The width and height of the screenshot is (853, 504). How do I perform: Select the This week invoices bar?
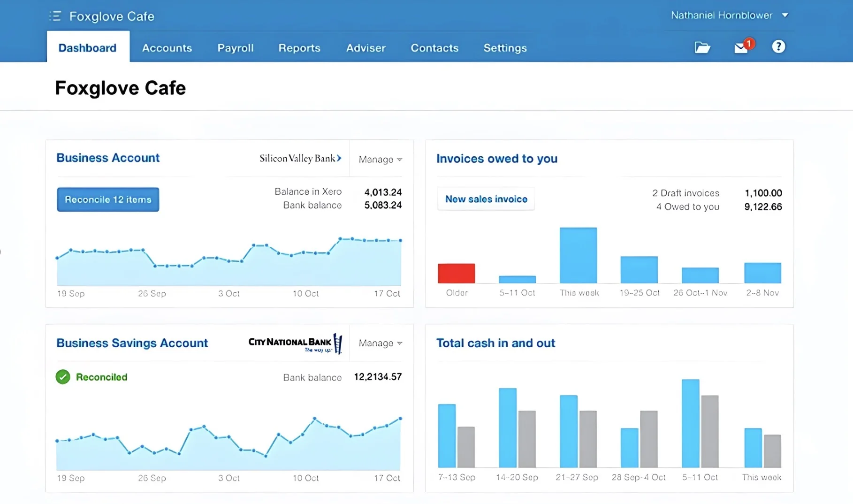pyautogui.click(x=579, y=255)
